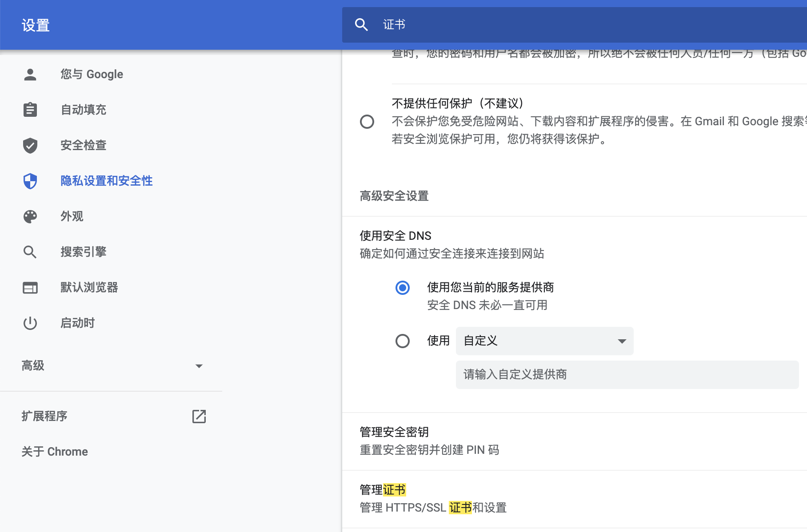Click the 高级 label in the sidebar
The image size is (807, 532).
click(x=33, y=365)
